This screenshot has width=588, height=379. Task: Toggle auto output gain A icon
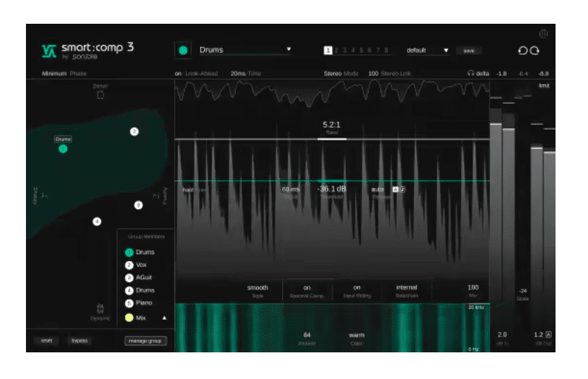[x=548, y=334]
